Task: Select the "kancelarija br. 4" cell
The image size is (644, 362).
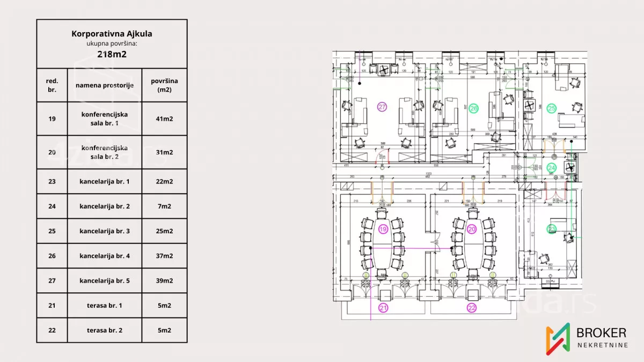Action: click(105, 256)
